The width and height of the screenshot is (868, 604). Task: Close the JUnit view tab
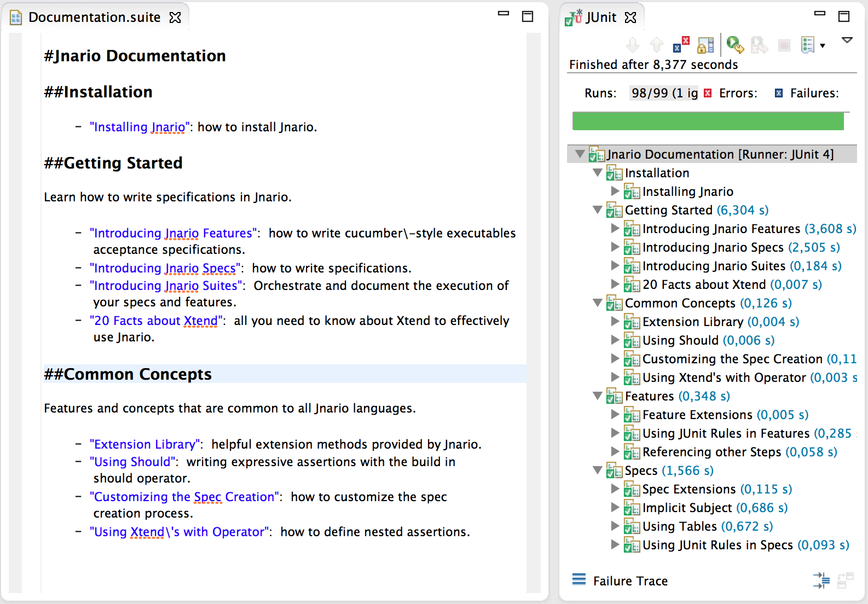click(x=630, y=18)
